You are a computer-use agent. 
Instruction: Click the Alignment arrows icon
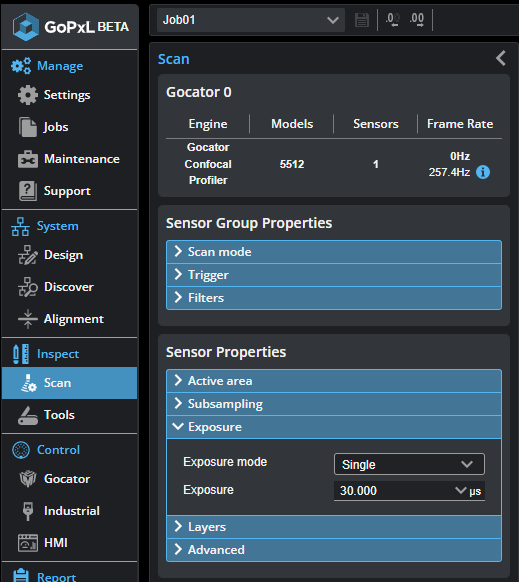[x=28, y=319]
